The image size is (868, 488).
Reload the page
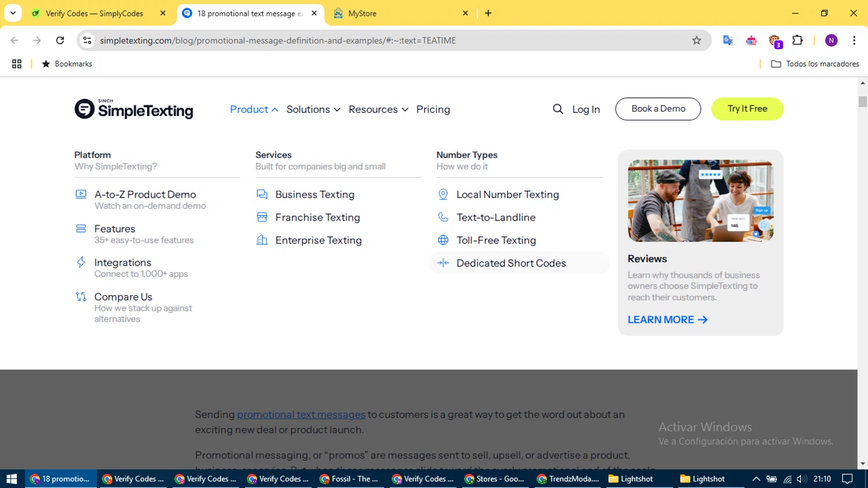[60, 41]
